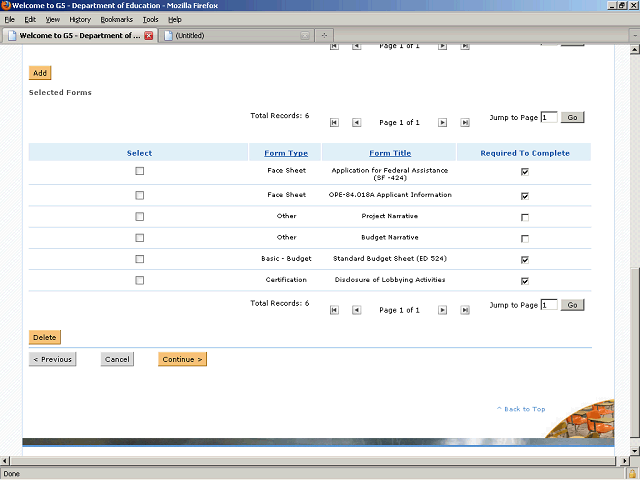This screenshot has width=640, height=480.
Task: Focus the lower Jump to Page field
Action: click(549, 305)
